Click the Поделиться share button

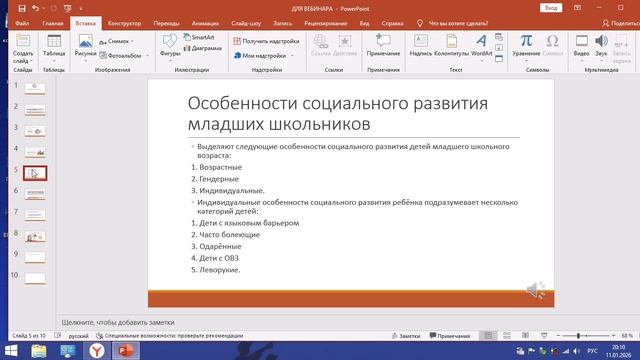[620, 23]
